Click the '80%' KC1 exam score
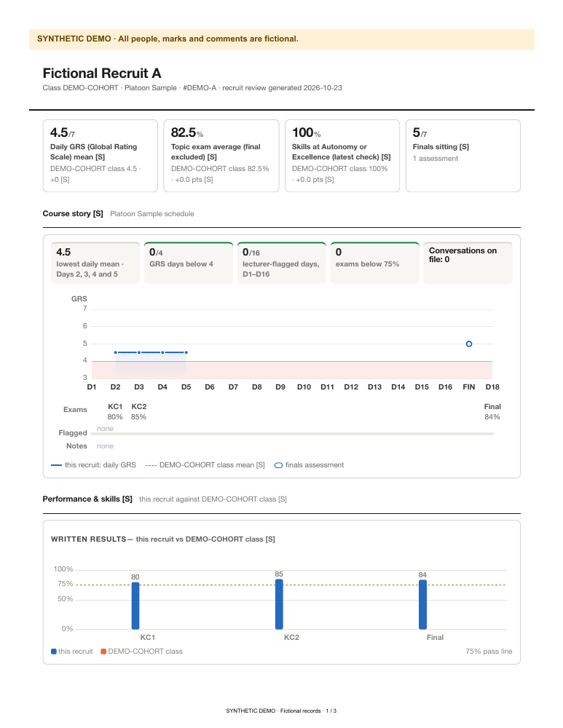Image resolution: width=563 pixels, height=728 pixels. coord(115,417)
